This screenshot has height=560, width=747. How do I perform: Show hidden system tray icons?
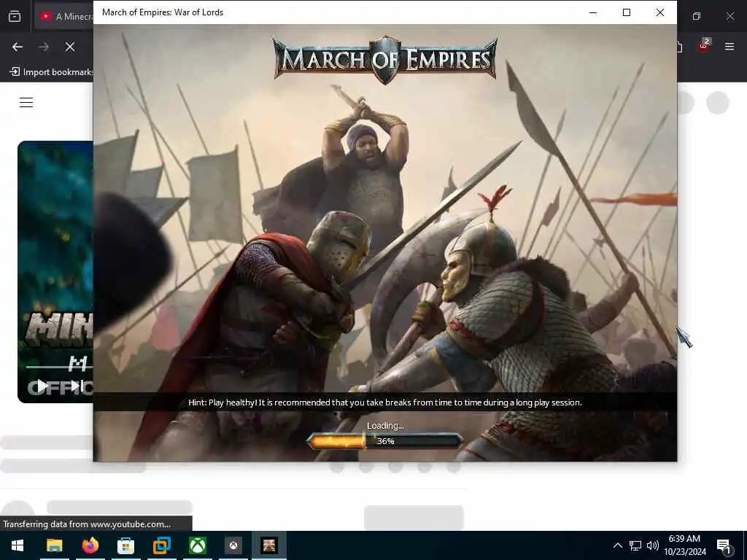617,545
